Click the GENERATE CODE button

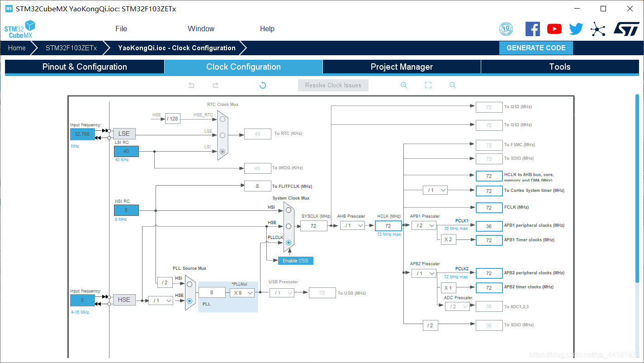(x=536, y=48)
